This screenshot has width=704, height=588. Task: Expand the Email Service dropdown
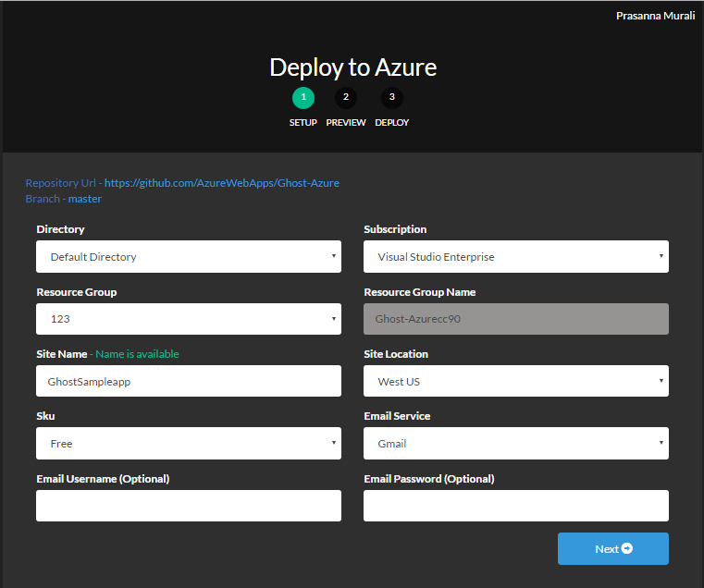pyautogui.click(x=515, y=444)
